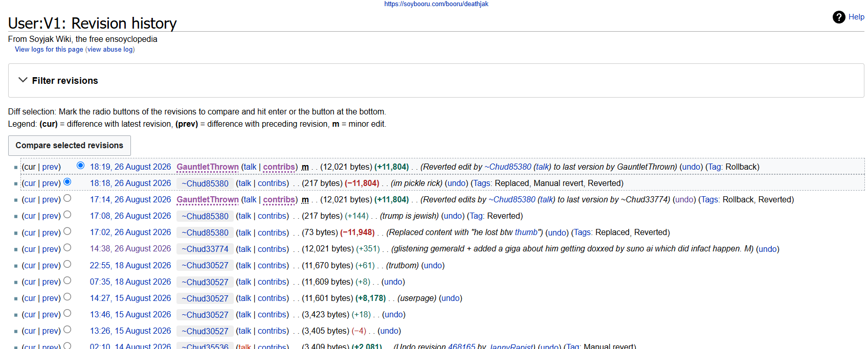Select radio button for 14:27, 15 August revision
The width and height of the screenshot is (868, 349).
67,297
